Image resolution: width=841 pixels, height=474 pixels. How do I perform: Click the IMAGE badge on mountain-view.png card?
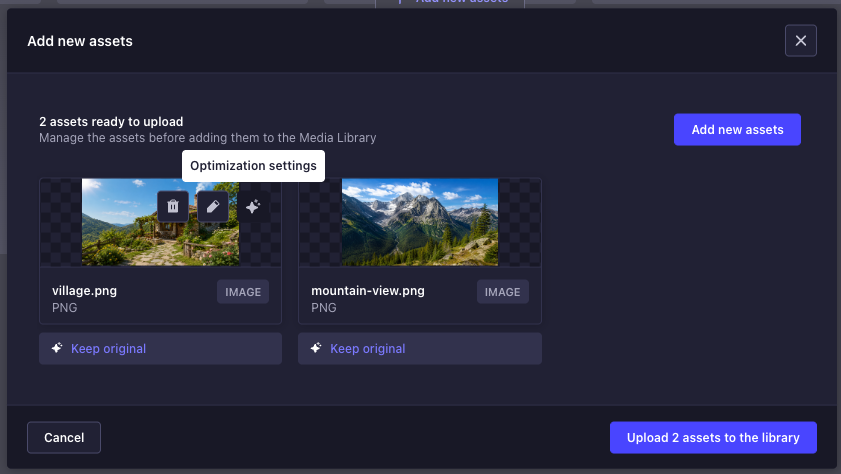pyautogui.click(x=503, y=292)
